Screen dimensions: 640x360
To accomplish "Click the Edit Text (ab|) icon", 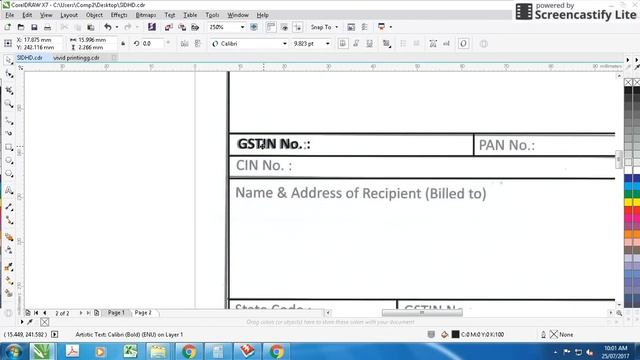I will coord(447,43).
